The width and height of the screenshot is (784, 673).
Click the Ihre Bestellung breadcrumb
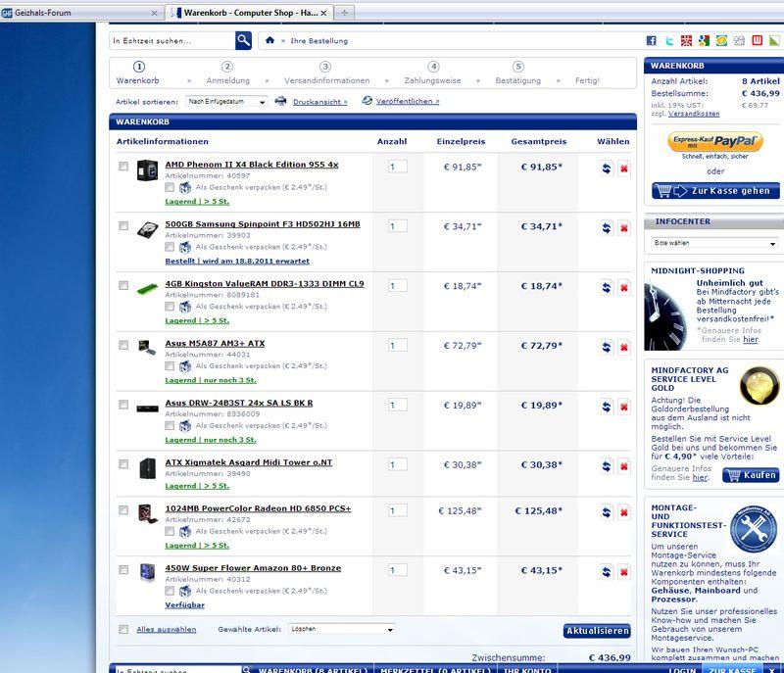(319, 41)
